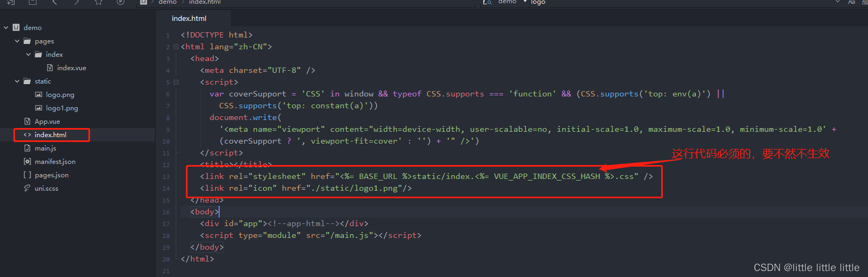Go forward with the right arrow toolbar icon
The image size is (868, 277).
click(x=77, y=2)
